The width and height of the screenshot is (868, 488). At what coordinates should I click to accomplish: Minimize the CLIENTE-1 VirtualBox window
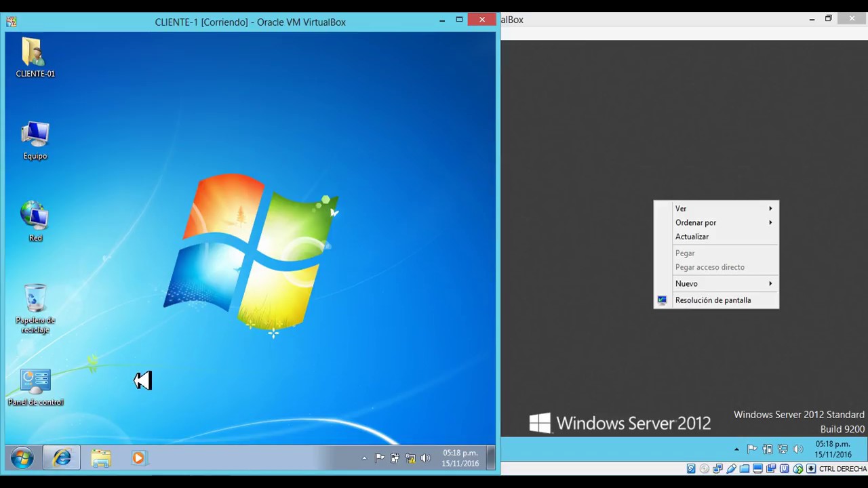pos(441,20)
